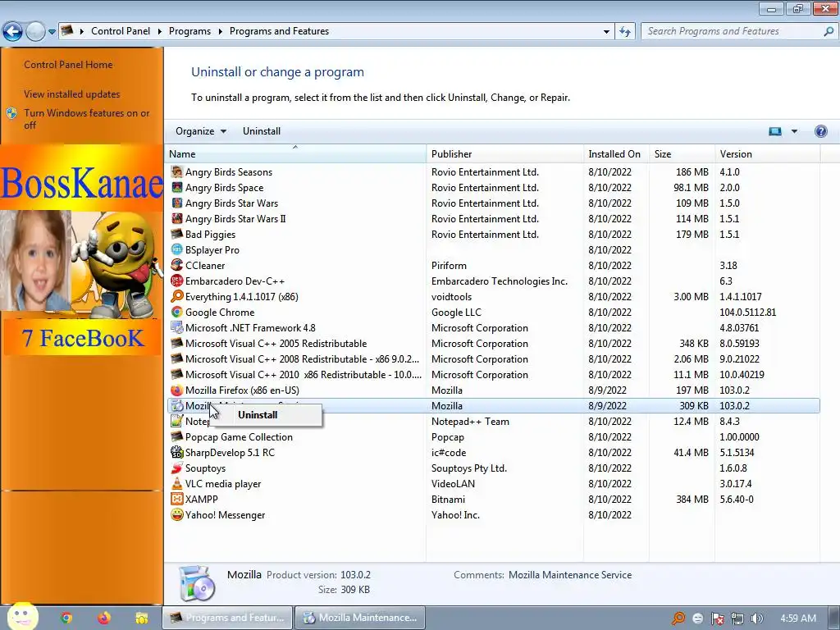Click the Embarcadero Dev-C++ icon
The width and height of the screenshot is (840, 630).
[x=177, y=281]
